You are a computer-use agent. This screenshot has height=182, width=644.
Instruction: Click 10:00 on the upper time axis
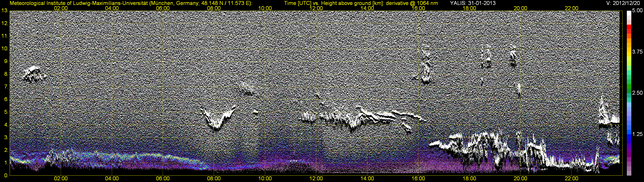(x=265, y=8)
